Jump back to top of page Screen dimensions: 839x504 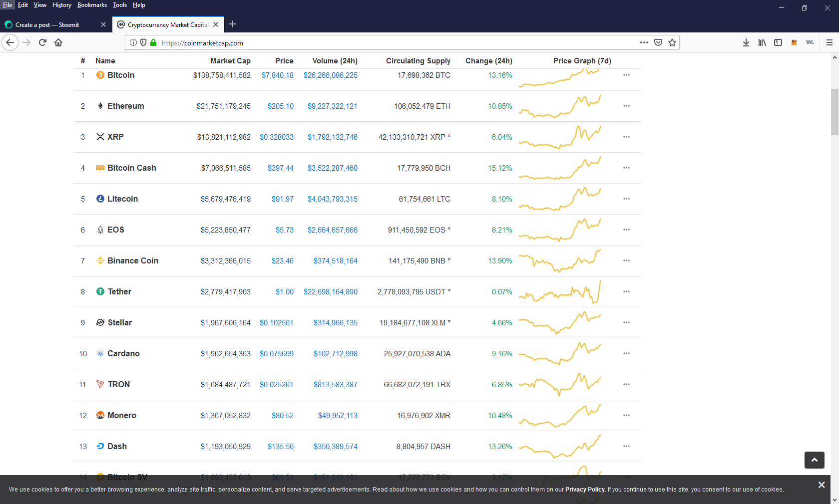pyautogui.click(x=815, y=460)
